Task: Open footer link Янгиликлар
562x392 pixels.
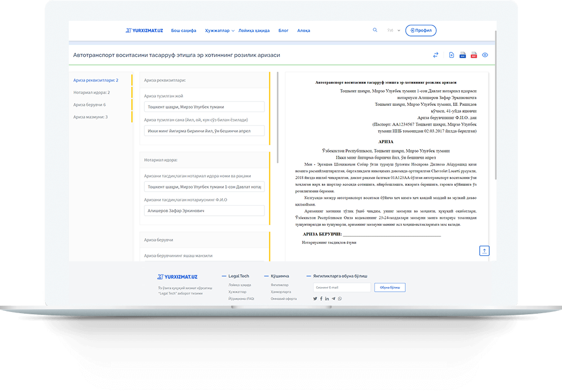Action: (280, 285)
